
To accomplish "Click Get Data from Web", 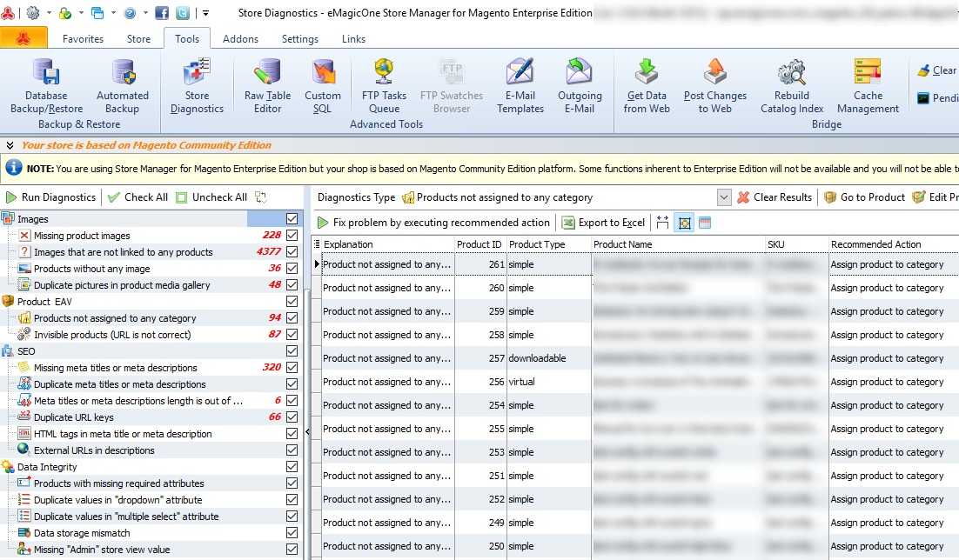I will click(x=647, y=85).
